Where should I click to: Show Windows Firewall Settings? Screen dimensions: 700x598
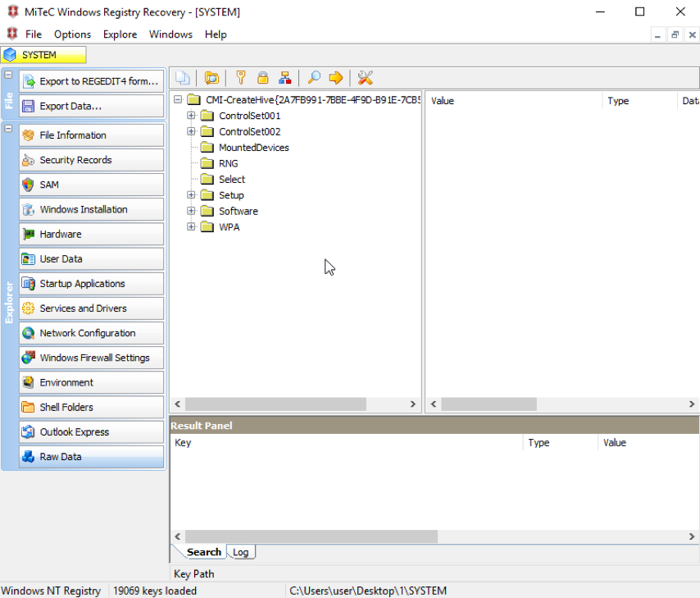click(x=92, y=358)
